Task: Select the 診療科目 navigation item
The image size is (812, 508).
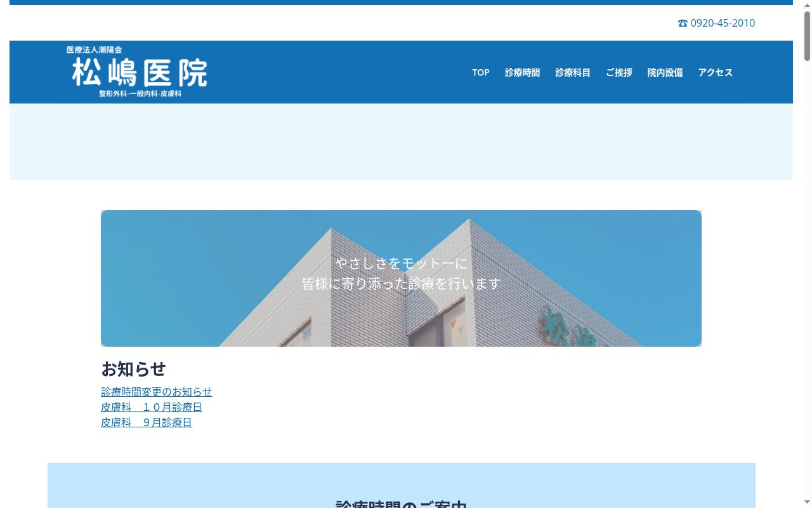Action: 573,72
